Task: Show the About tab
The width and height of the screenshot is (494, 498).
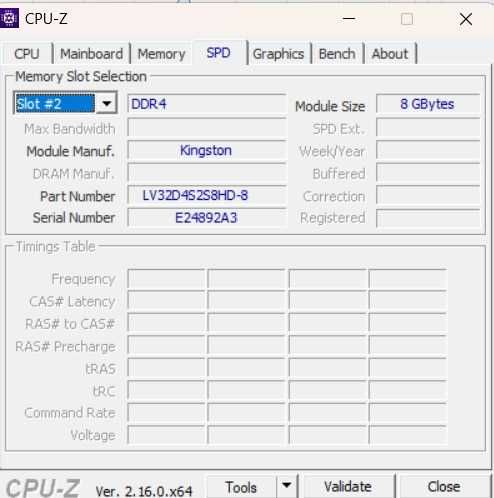Action: point(390,54)
